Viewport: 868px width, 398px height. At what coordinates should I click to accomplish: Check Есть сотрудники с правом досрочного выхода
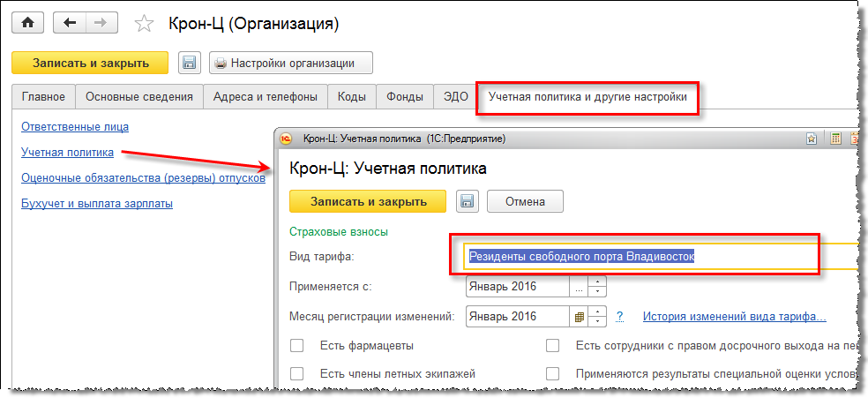pos(553,346)
